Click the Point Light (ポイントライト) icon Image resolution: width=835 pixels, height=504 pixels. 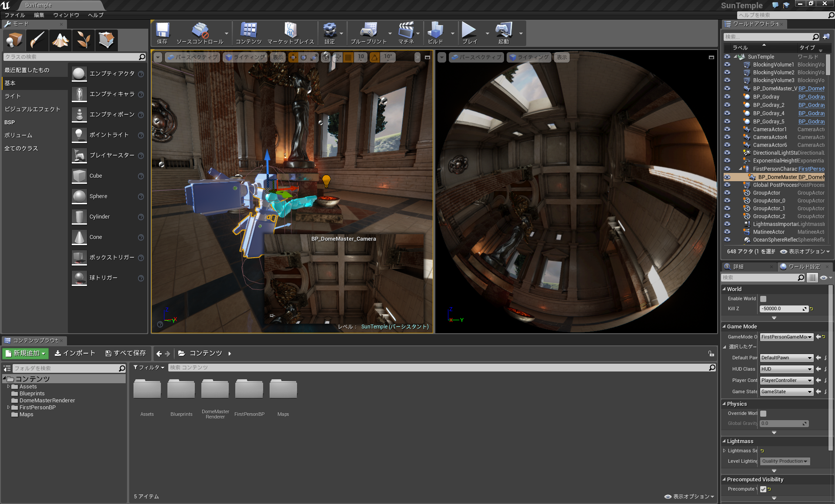click(x=79, y=135)
